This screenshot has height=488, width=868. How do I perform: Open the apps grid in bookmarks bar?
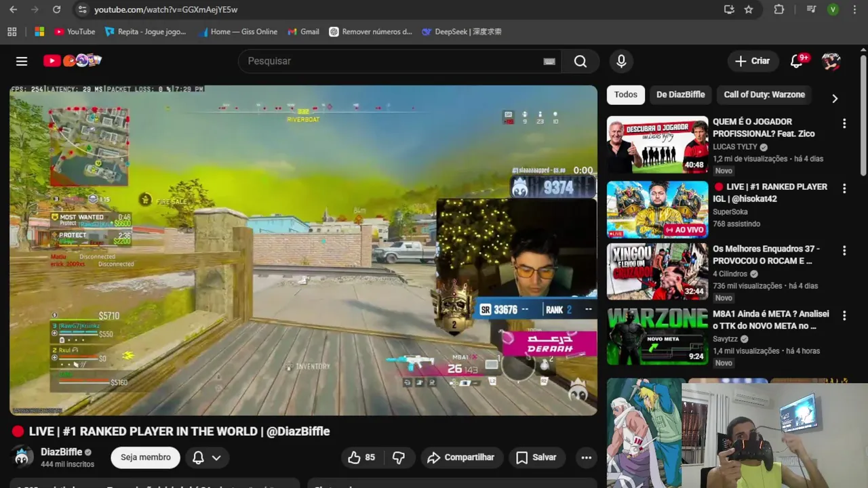(12, 31)
